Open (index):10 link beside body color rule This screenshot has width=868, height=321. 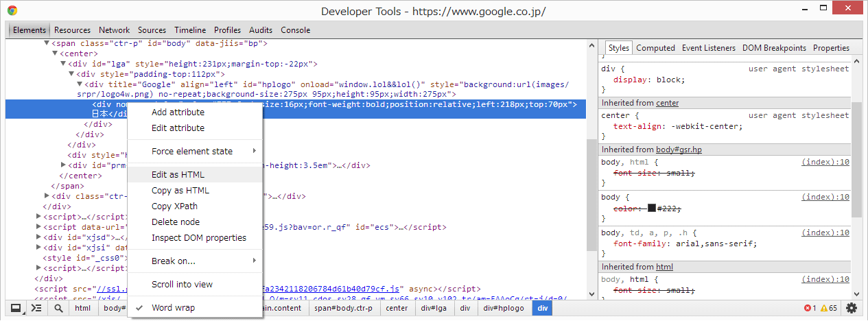click(825, 198)
